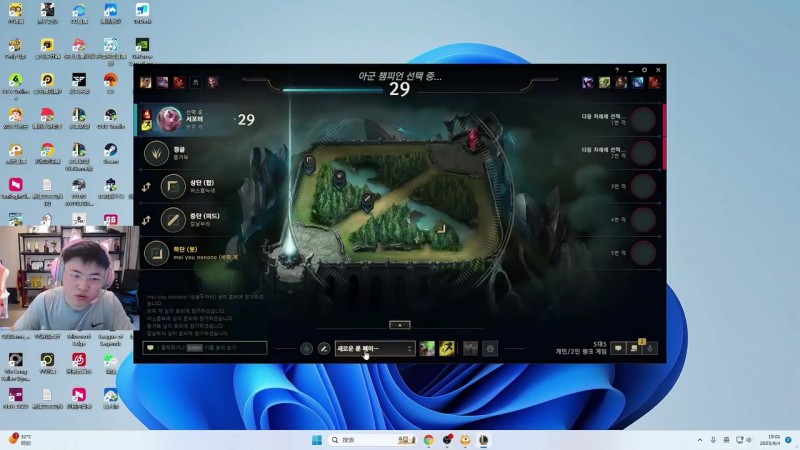Viewport: 800px width, 450px height.
Task: Open the rune page dropdown
Action: click(374, 348)
